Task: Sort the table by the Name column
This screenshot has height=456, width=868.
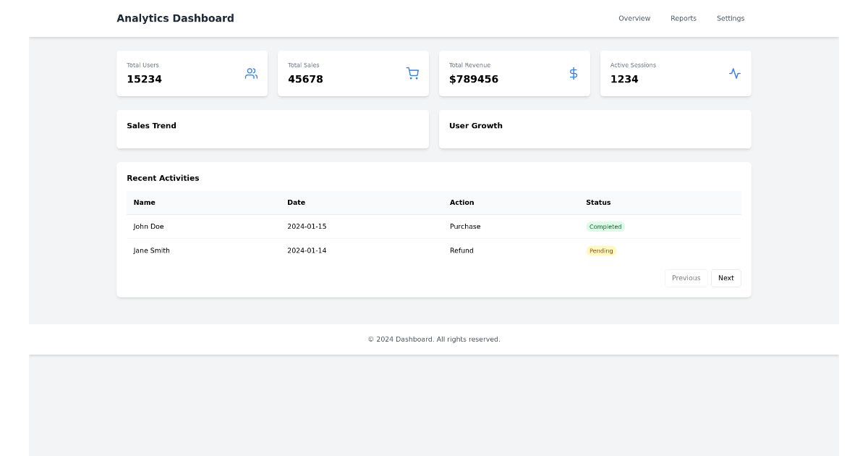Action: coord(144,203)
